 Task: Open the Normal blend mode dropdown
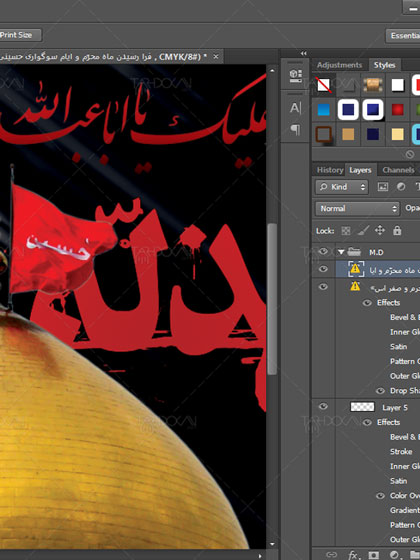pos(357,208)
